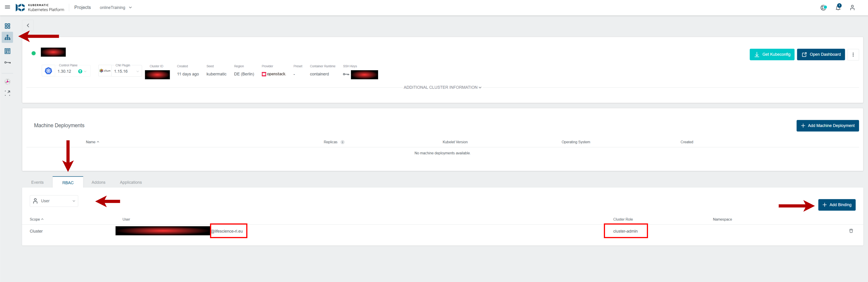Click the notifications bell icon

pos(838,7)
